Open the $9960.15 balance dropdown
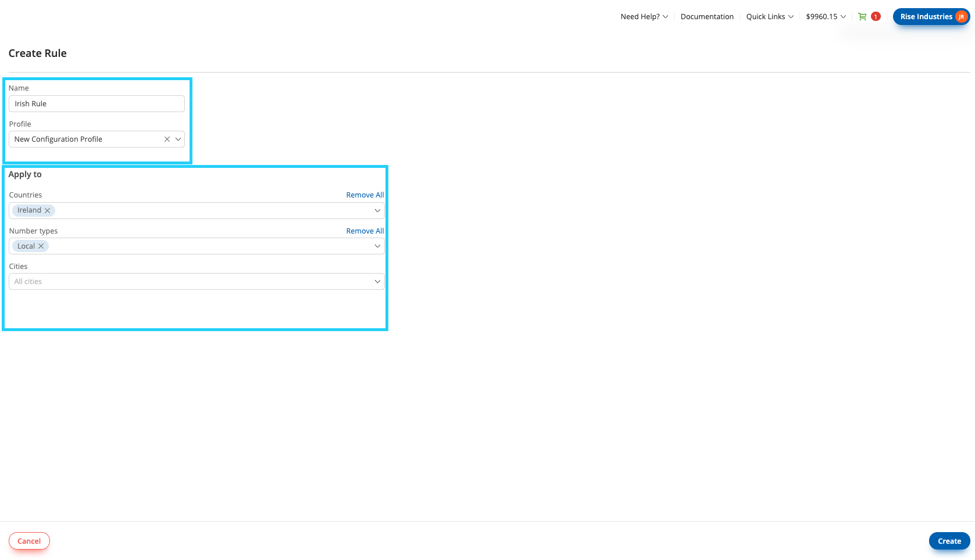Viewport: 975px width, 560px height. pyautogui.click(x=826, y=17)
